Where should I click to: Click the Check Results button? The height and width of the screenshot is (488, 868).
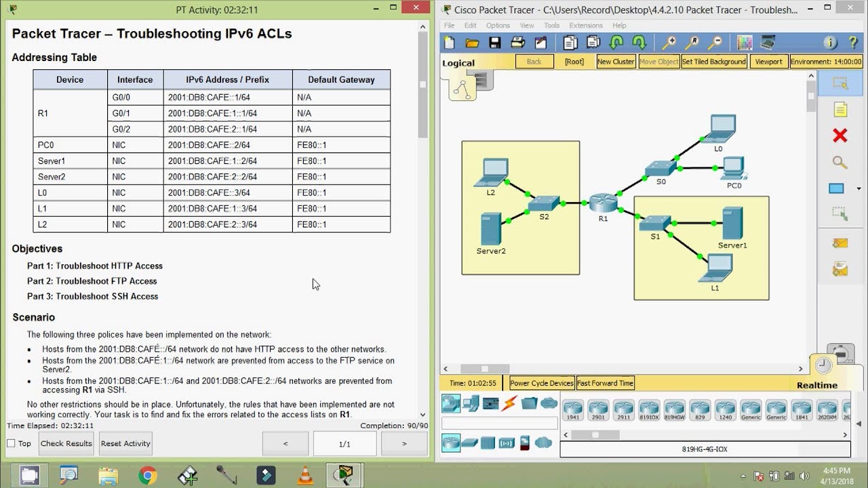[x=66, y=443]
